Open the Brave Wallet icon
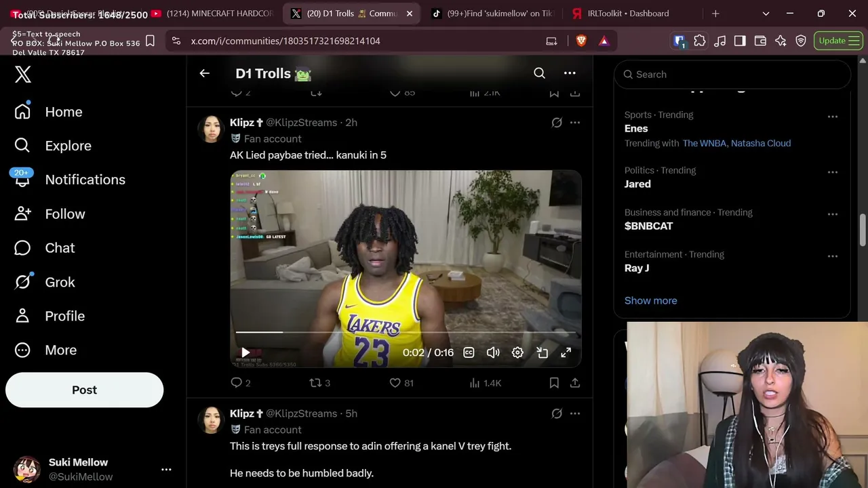The height and width of the screenshot is (488, 868). [760, 41]
